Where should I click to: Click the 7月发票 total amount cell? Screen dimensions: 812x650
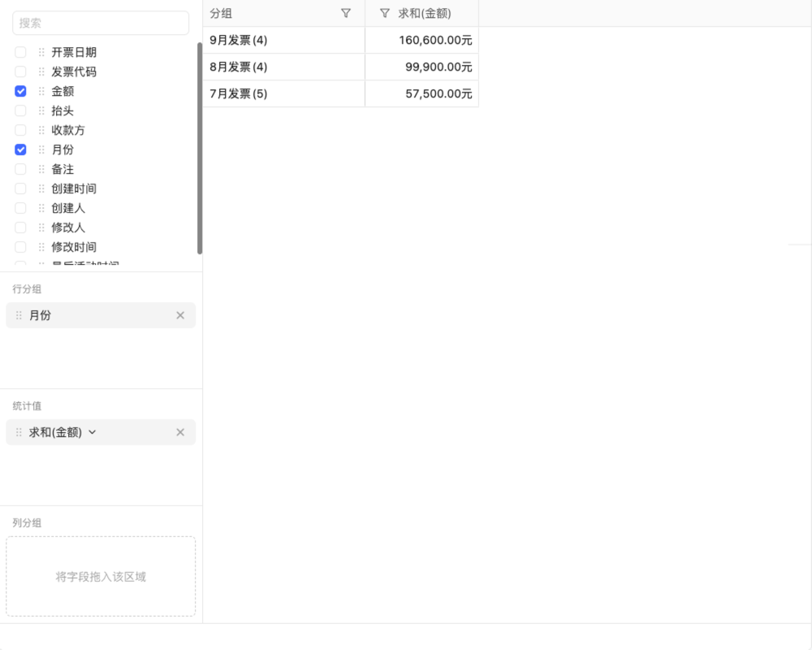coord(421,93)
